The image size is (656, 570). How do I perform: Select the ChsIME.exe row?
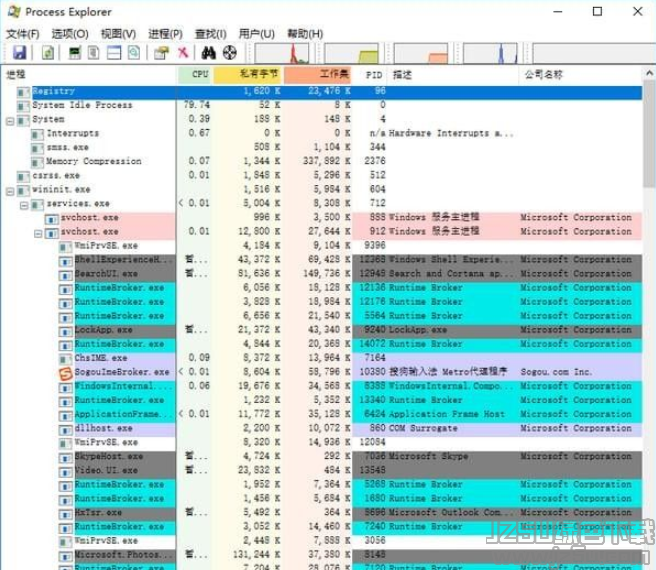(351, 358)
